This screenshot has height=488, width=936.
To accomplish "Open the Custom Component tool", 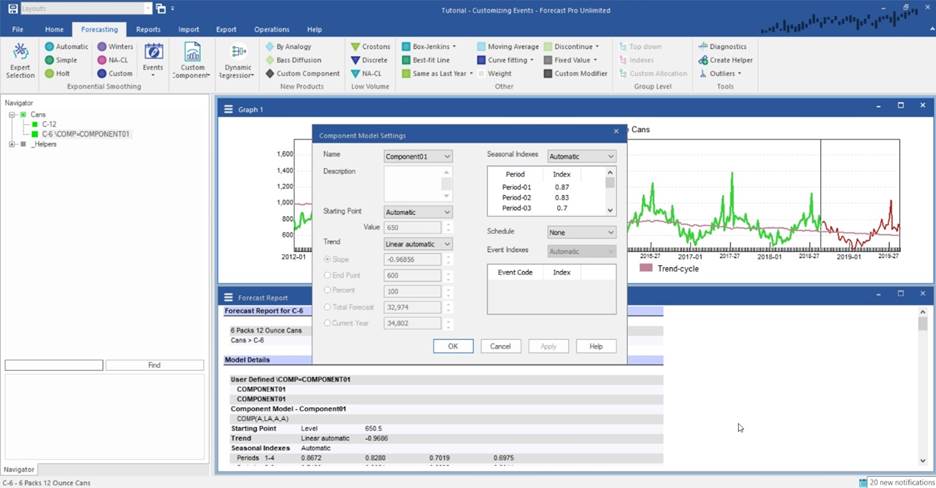I will (192, 53).
